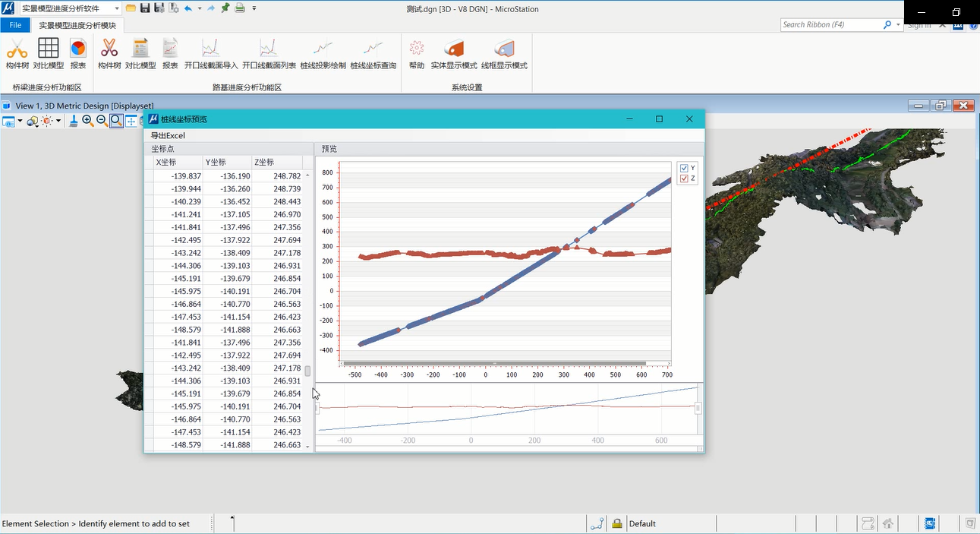Click the Fit View icon
This screenshot has height=534, width=980.
click(x=131, y=120)
